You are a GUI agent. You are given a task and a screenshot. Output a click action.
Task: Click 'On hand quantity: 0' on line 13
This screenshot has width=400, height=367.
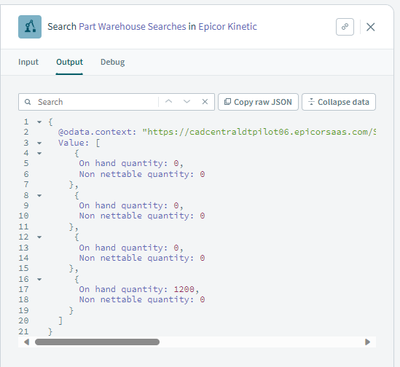tap(131, 248)
